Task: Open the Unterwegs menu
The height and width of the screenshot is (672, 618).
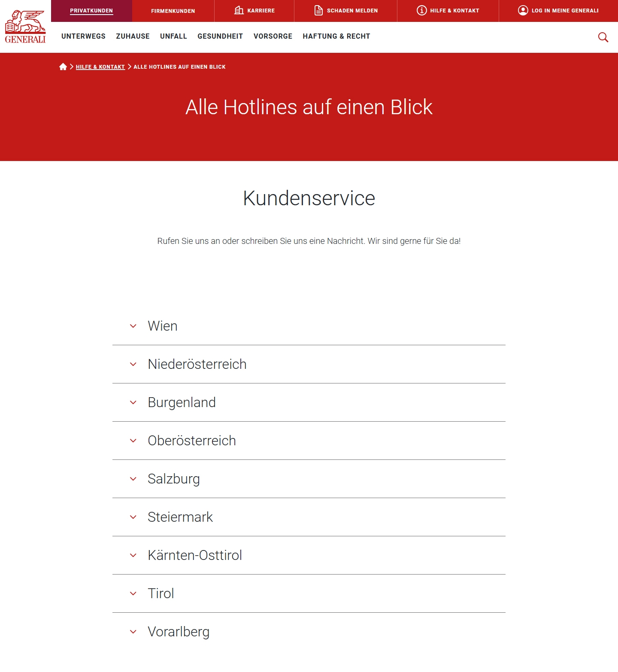Action: [x=83, y=36]
